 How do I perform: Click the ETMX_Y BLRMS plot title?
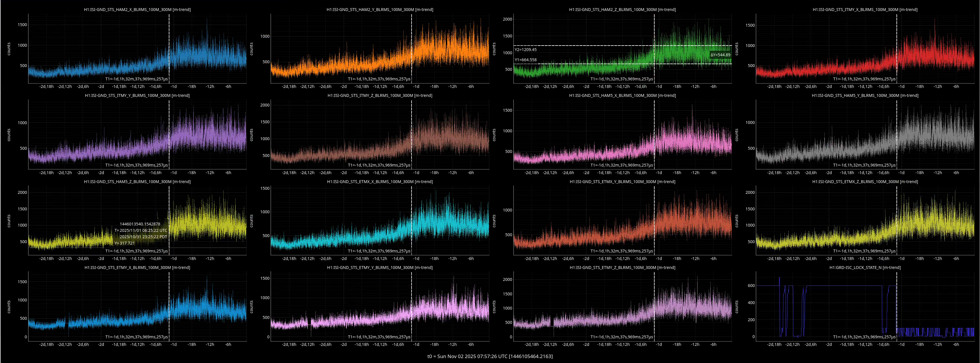coord(622,182)
